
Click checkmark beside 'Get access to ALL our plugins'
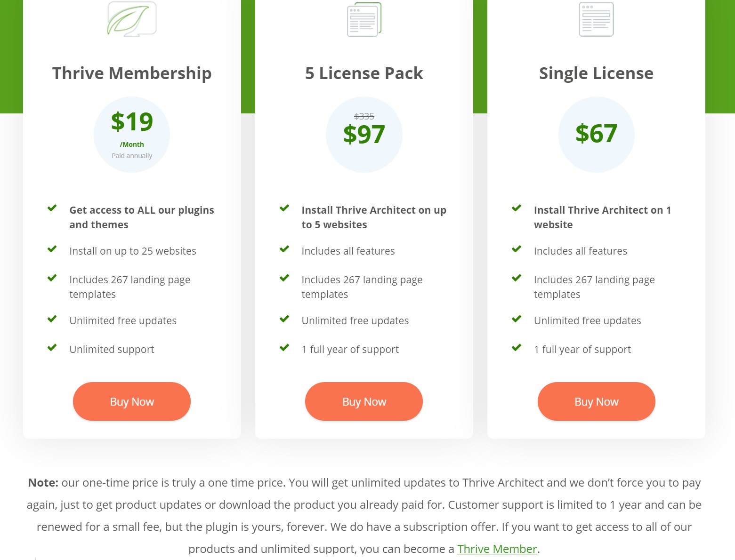tap(52, 208)
